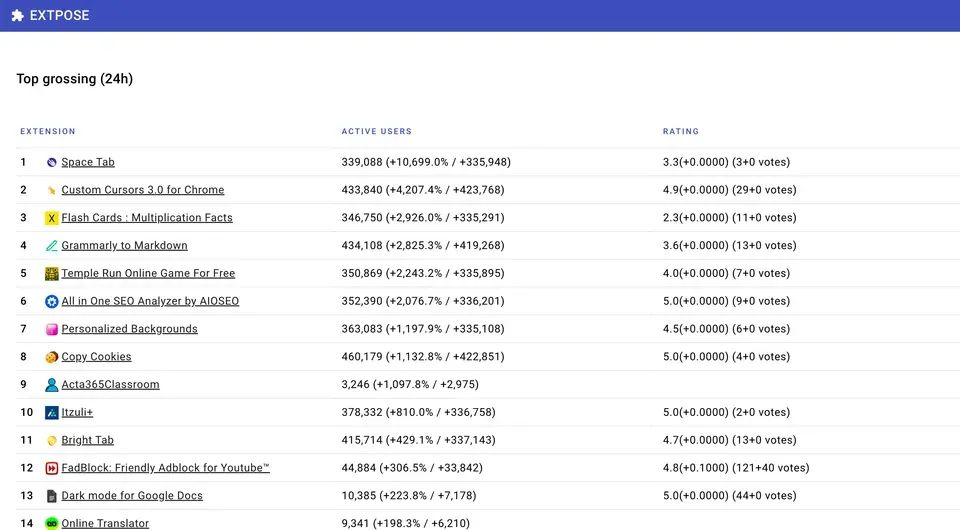The height and width of the screenshot is (530, 960).
Task: Click the EXTPOSE puzzle piece logo icon
Action: pos(17,16)
